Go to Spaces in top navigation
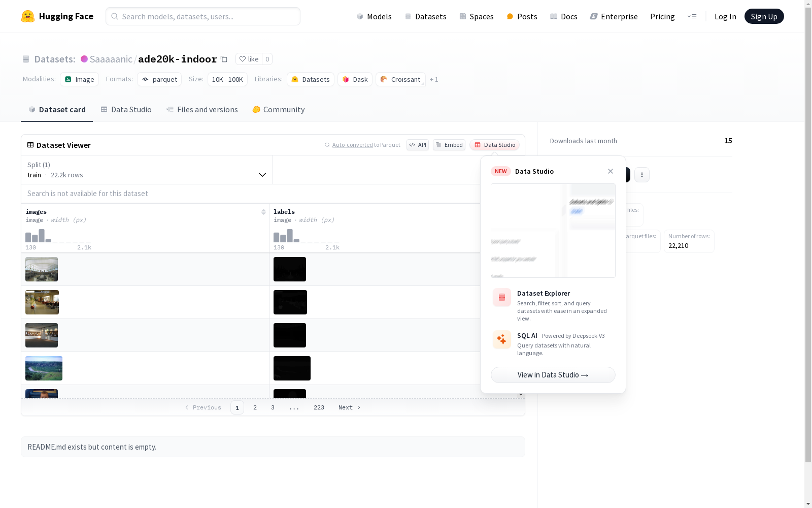Viewport: 812px width, 508px height. pyautogui.click(x=477, y=16)
